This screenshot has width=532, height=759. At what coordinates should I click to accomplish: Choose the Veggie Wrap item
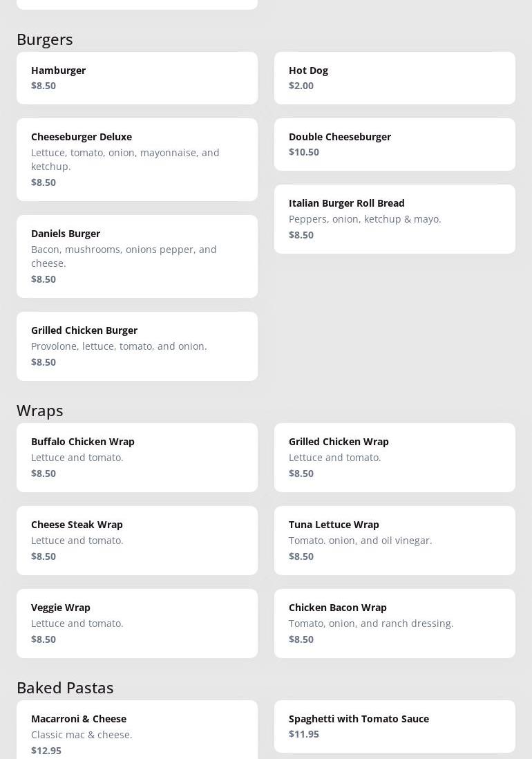pos(137,624)
